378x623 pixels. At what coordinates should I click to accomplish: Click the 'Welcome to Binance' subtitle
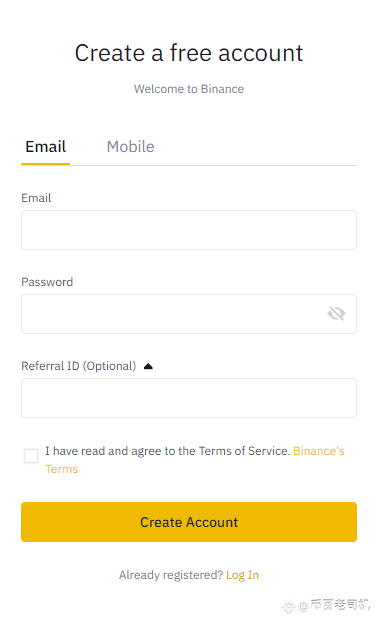point(189,89)
